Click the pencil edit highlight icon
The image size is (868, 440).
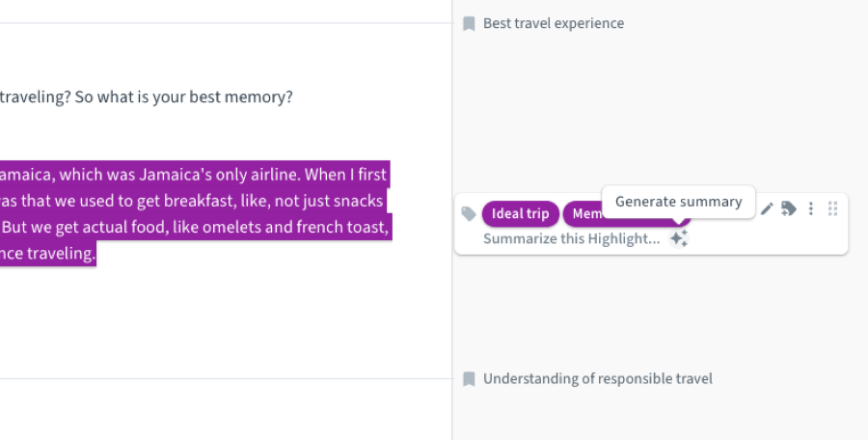point(767,208)
